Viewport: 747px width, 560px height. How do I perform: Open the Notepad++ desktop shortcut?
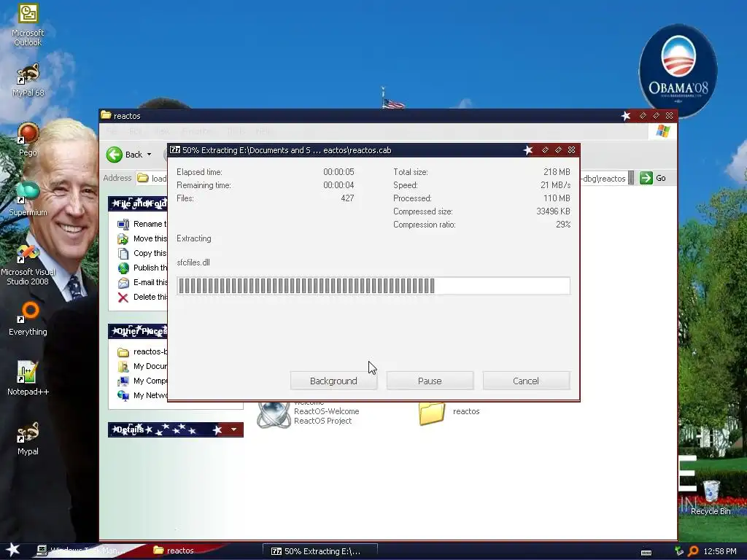pos(28,378)
